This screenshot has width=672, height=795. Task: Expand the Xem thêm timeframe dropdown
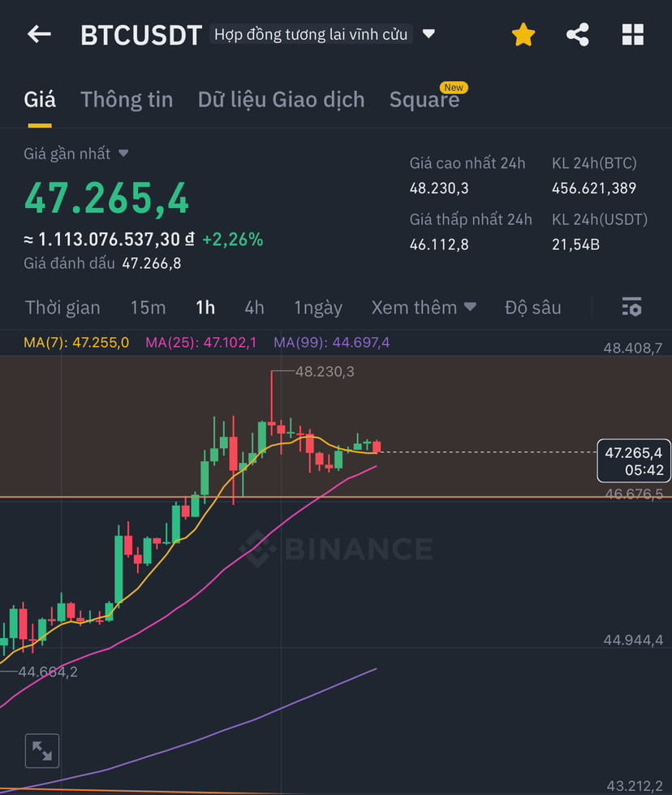point(423,307)
